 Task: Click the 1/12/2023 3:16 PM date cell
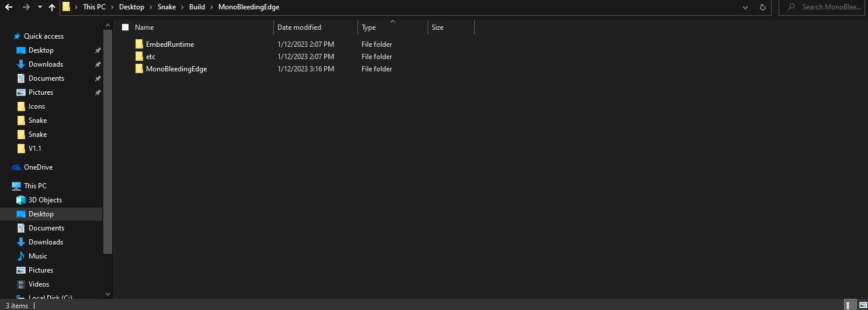(305, 69)
